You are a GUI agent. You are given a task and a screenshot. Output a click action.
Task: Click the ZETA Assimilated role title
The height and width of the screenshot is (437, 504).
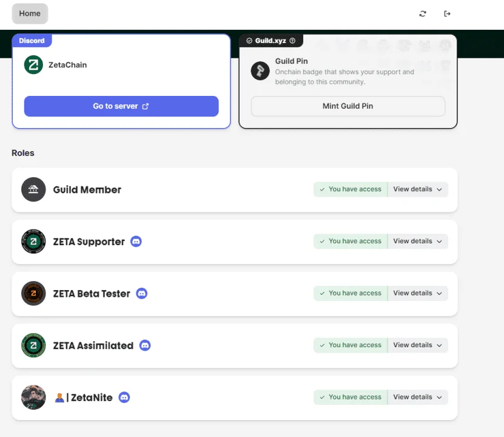(x=93, y=345)
